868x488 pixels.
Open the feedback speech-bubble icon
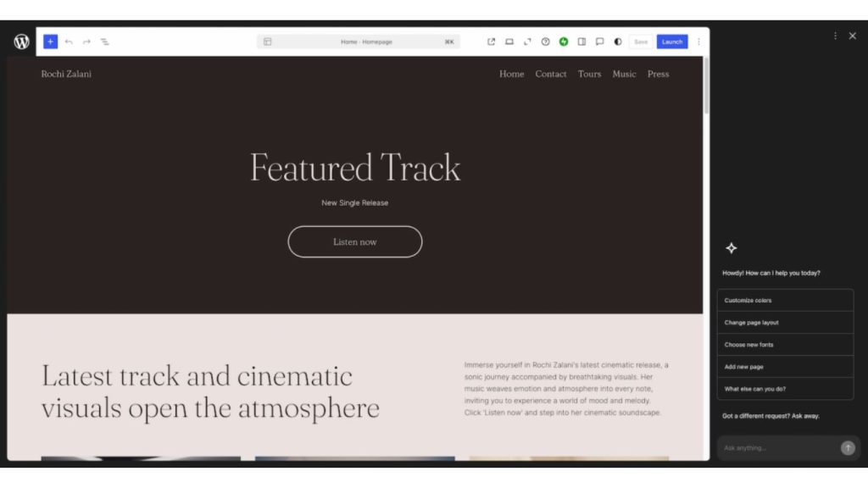pos(599,41)
